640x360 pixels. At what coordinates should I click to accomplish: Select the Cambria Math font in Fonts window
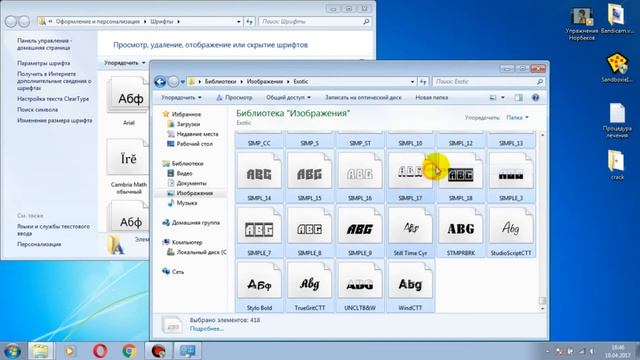pyautogui.click(x=129, y=167)
